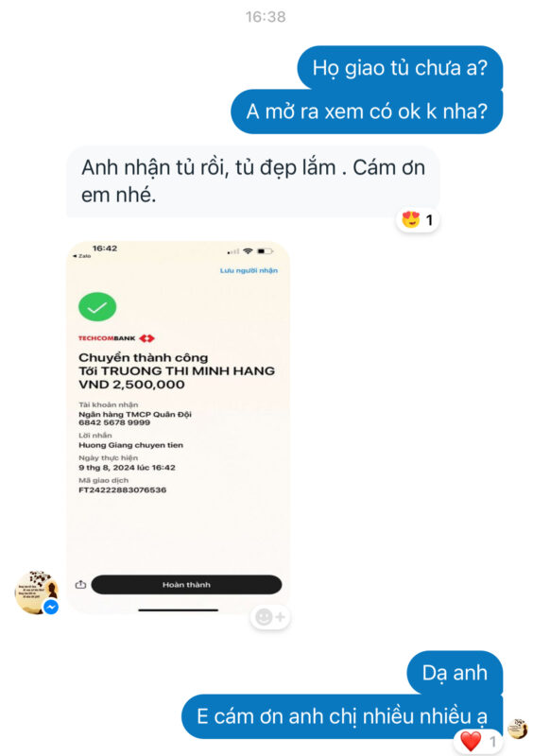Click the green success checkmark icon
Viewport: 533px width, 756px height.
97,306
